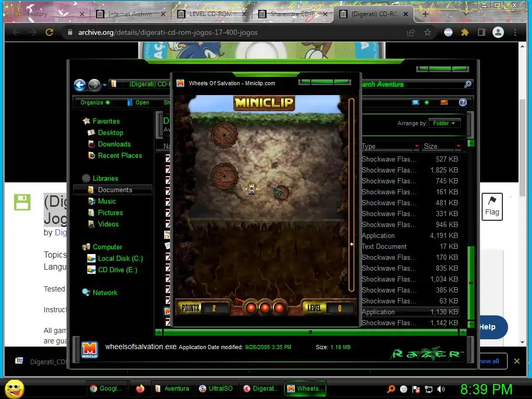The height and width of the screenshot is (399, 532).
Task: Switch to the Internet Archive tab
Action: (129, 14)
